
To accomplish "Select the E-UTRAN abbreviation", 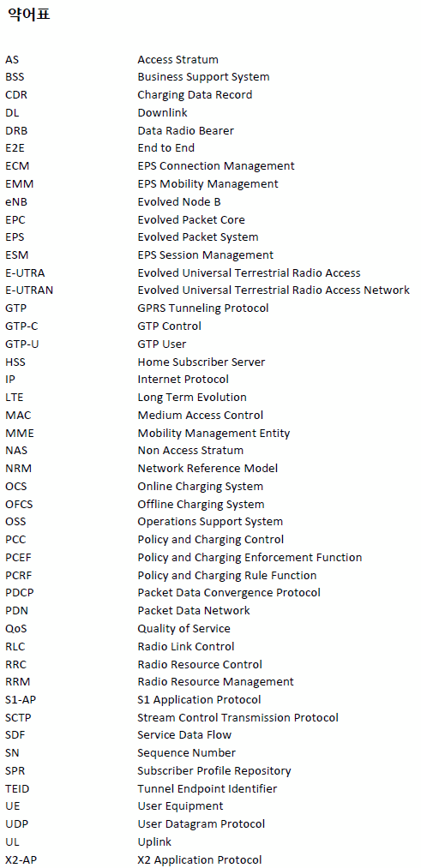I will tap(29, 290).
